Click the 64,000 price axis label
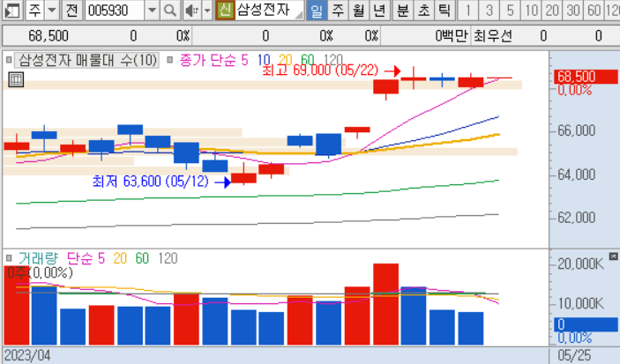The image size is (620, 364). (576, 175)
